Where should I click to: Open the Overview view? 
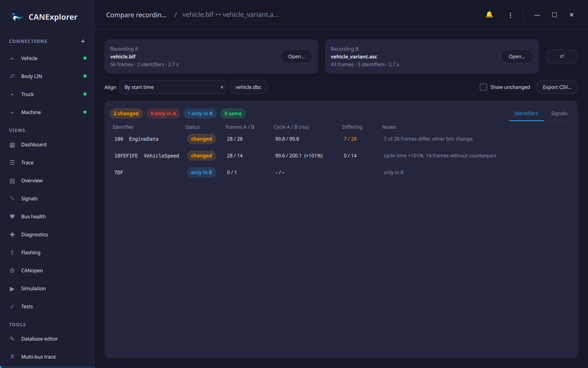(x=47, y=181)
